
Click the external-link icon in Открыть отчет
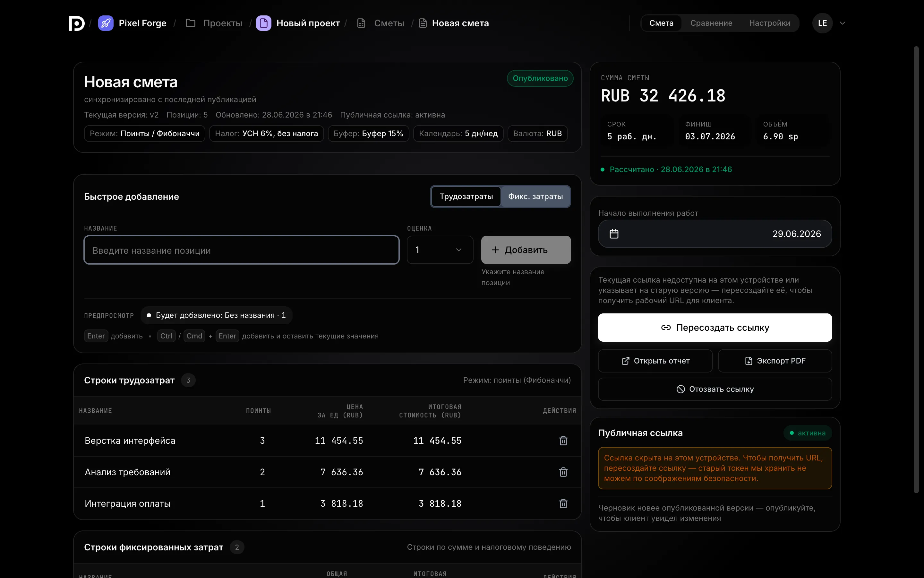click(x=625, y=361)
